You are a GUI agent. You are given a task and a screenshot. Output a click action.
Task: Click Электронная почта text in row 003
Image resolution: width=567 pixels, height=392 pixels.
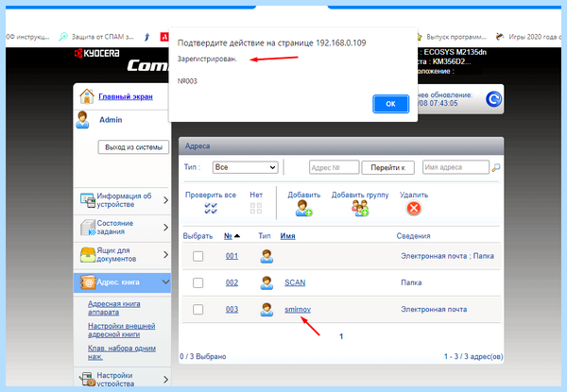pos(434,309)
